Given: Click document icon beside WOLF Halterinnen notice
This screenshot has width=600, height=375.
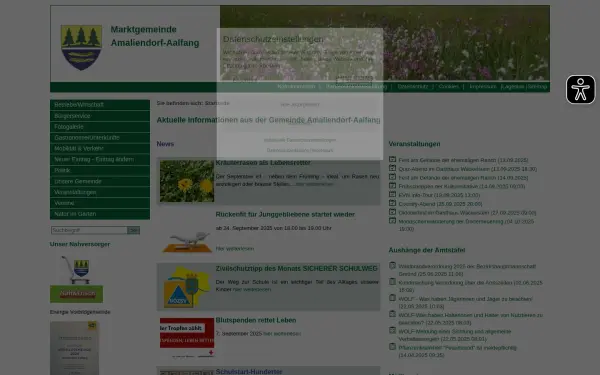Looking at the screenshot, I should pyautogui.click(x=392, y=314).
